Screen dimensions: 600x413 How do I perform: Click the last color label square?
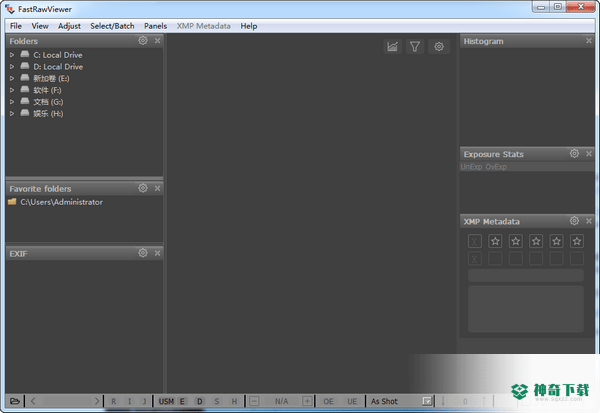577,259
